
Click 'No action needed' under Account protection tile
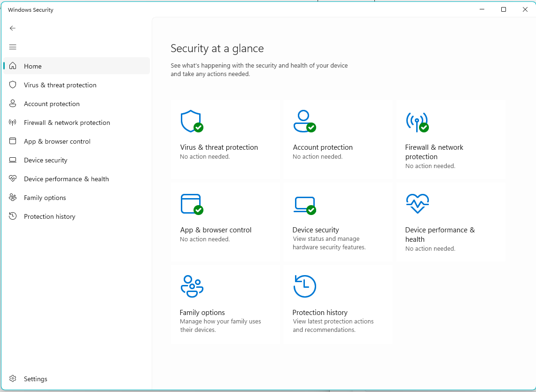(317, 156)
